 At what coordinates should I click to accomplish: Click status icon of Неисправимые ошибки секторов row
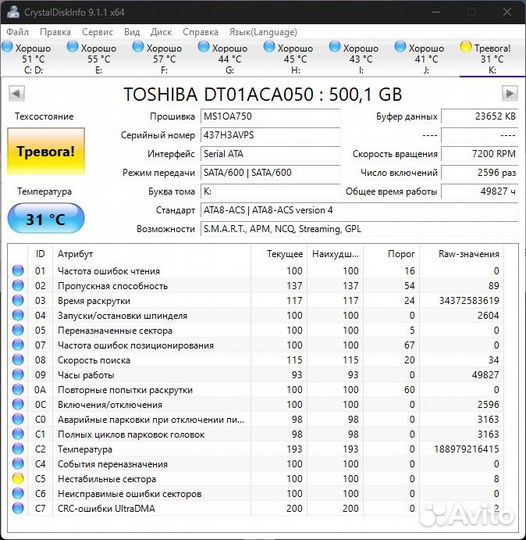[18, 494]
